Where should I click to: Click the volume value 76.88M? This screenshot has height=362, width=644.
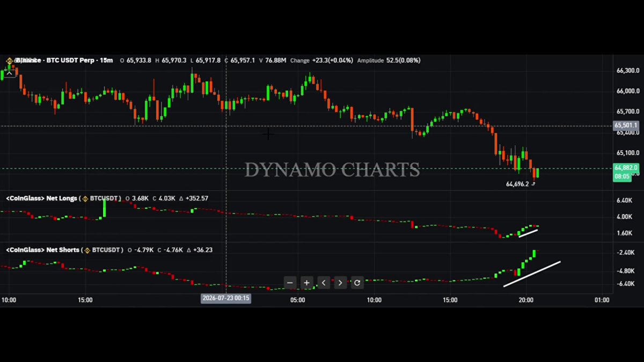pos(276,61)
